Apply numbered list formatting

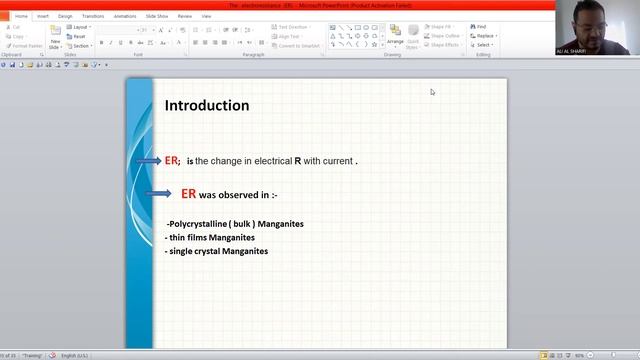pos(210,30)
